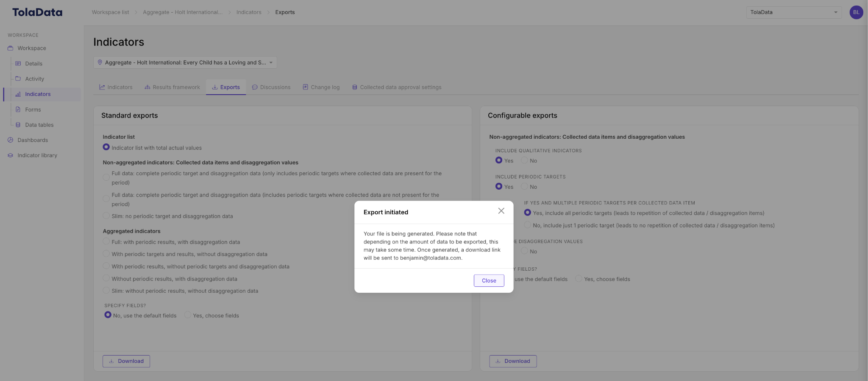Choose Yes, choose fields in Configurable exports
The width and height of the screenshot is (868, 381).
click(x=579, y=278)
